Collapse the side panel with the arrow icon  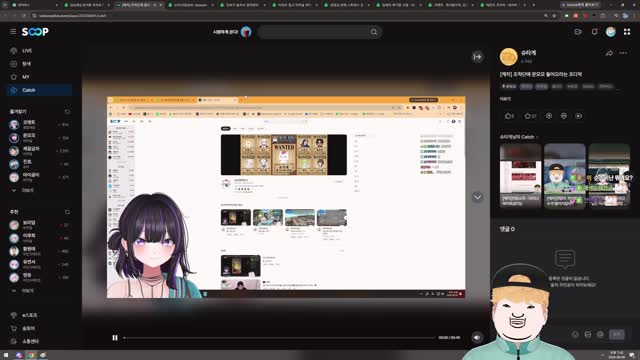point(477,57)
